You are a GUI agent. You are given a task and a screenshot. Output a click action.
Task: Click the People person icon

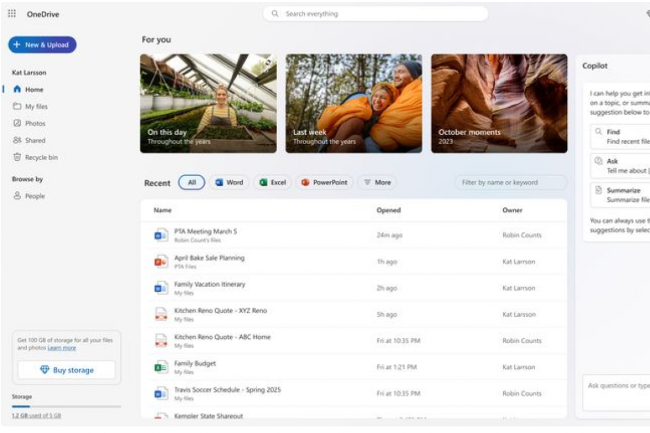pyautogui.click(x=17, y=195)
